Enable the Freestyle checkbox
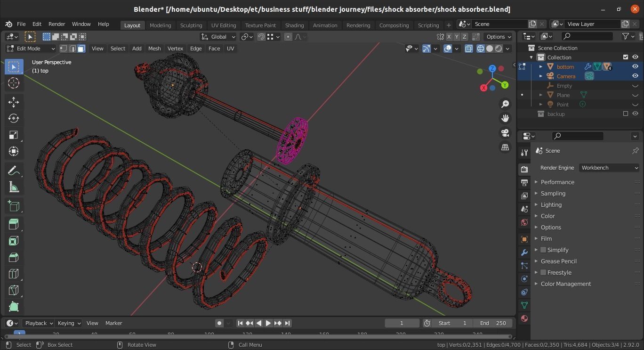This screenshot has width=644, height=350. [x=543, y=272]
